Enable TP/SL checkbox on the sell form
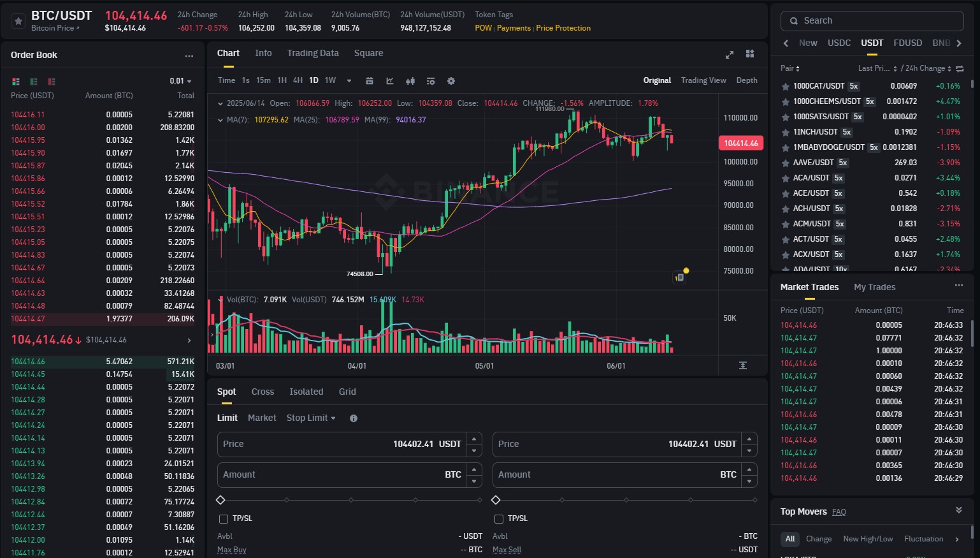Image resolution: width=980 pixels, height=558 pixels. point(498,518)
